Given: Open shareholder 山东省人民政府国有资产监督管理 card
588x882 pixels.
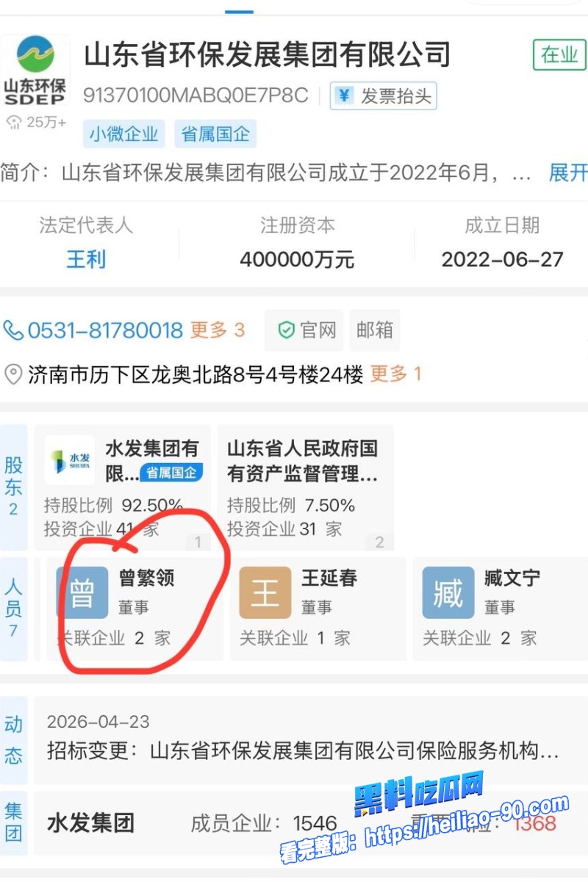Looking at the screenshot, I should (306, 487).
